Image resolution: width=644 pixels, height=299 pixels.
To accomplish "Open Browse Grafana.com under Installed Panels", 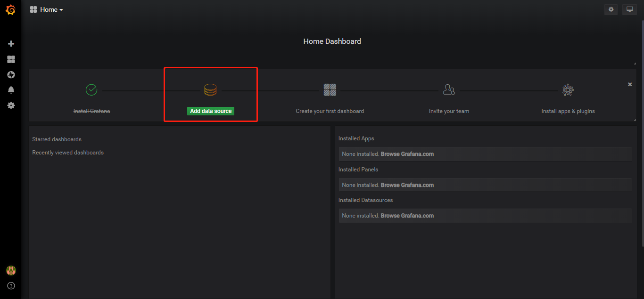I will [407, 185].
